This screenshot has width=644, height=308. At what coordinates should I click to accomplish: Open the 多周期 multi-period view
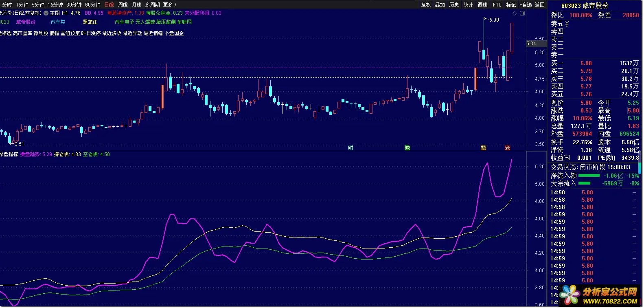click(152, 5)
